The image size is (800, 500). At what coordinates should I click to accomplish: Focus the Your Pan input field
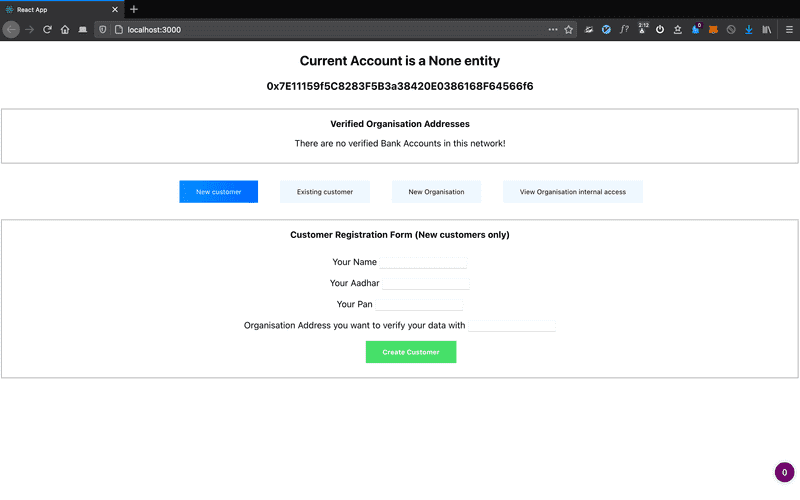pos(419,305)
